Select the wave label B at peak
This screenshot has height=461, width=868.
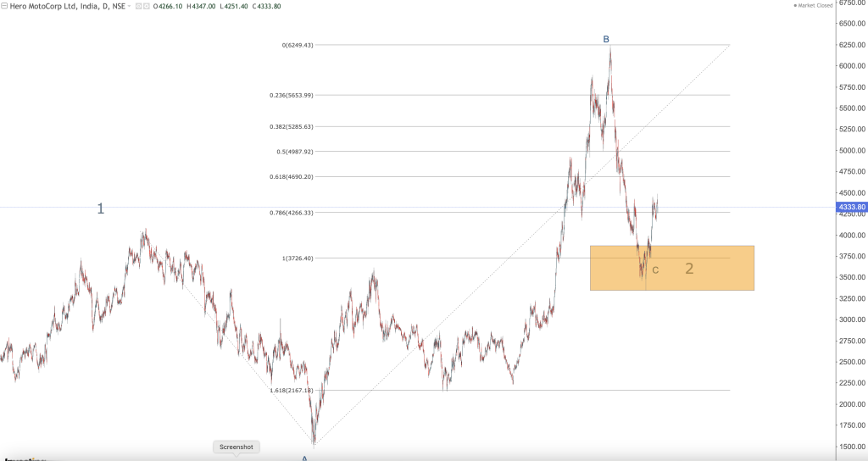[x=606, y=39]
